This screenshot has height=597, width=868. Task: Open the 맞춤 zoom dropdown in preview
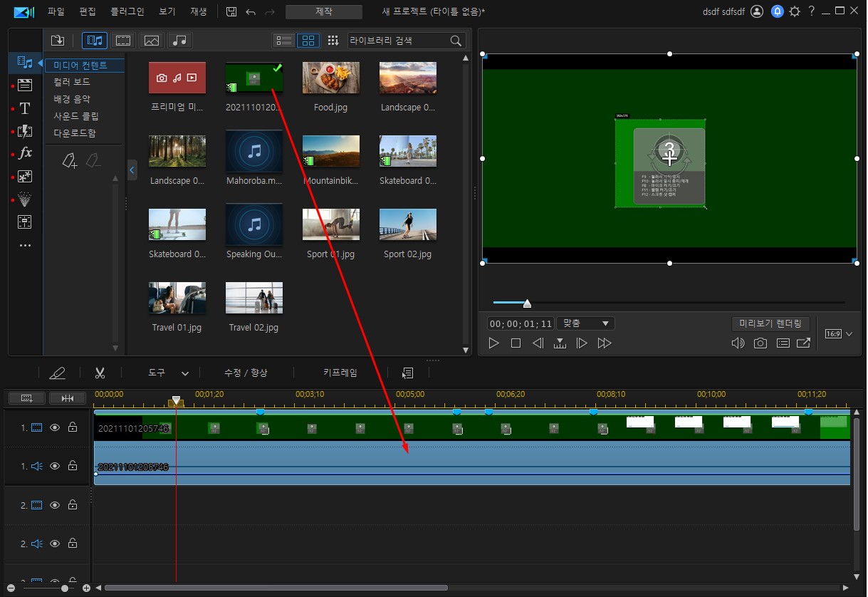coord(586,323)
